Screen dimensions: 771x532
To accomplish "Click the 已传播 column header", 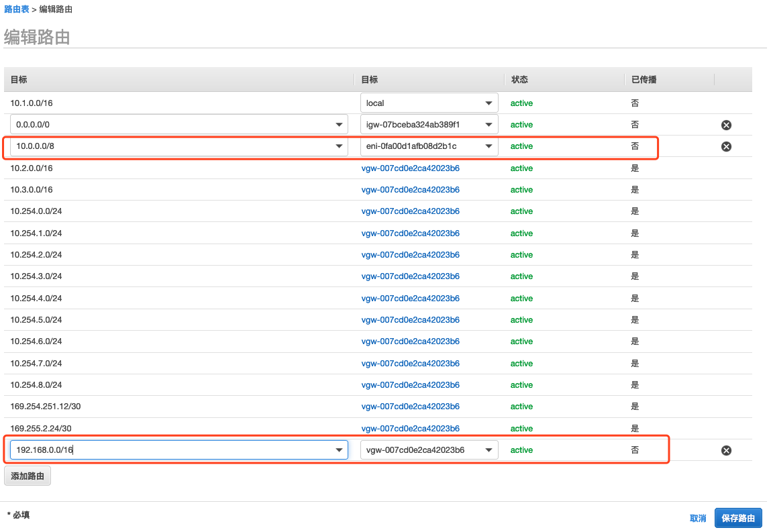I will coord(644,80).
